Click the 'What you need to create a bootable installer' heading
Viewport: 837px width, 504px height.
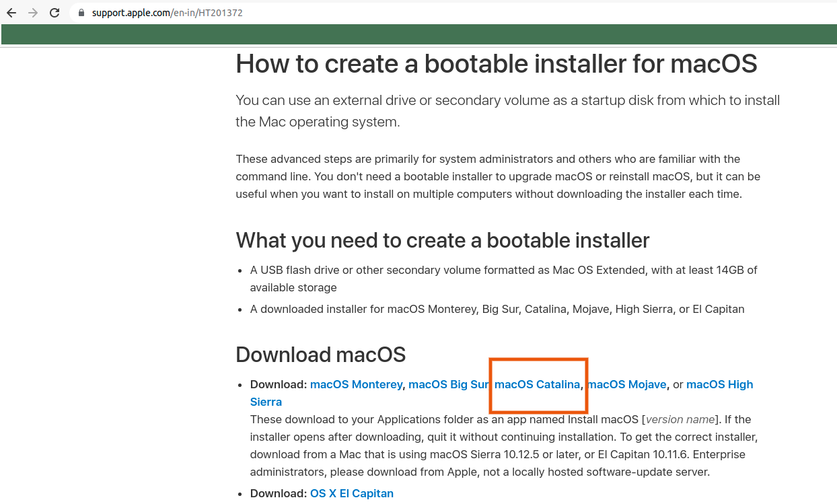point(443,240)
